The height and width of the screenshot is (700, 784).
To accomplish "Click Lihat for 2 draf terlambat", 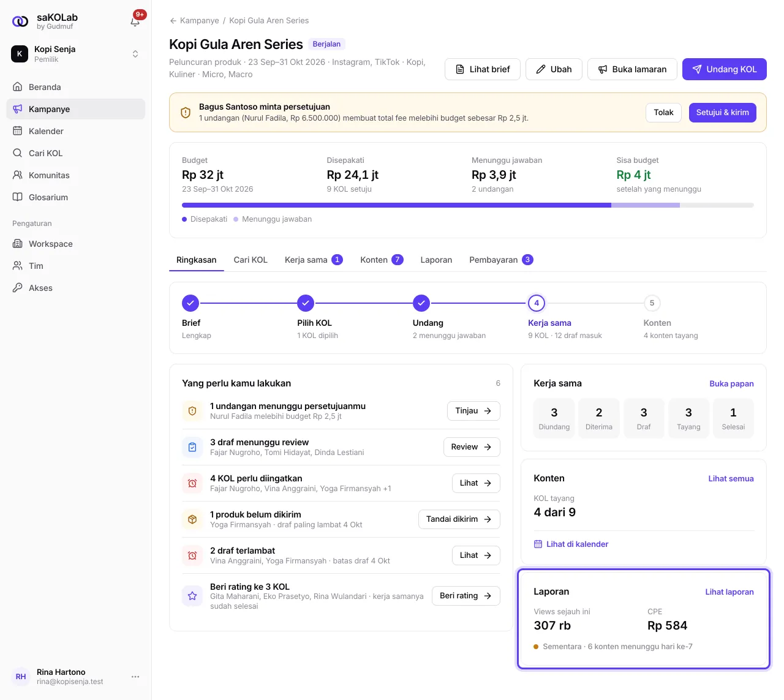I will click(x=476, y=555).
